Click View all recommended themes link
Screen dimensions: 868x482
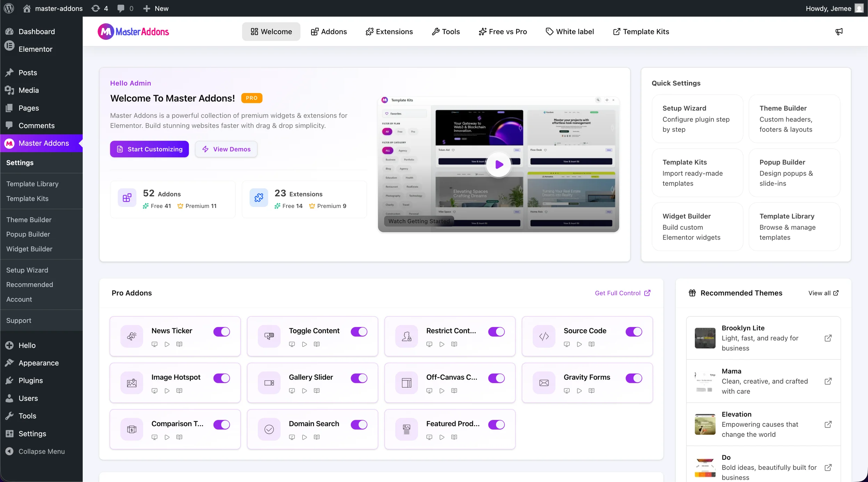tap(823, 293)
